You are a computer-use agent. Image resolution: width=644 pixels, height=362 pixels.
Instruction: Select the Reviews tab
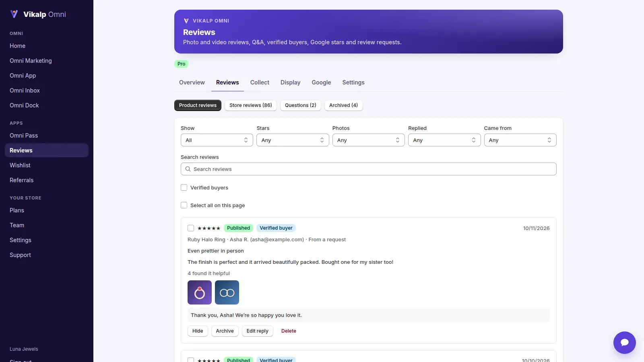pos(227,82)
